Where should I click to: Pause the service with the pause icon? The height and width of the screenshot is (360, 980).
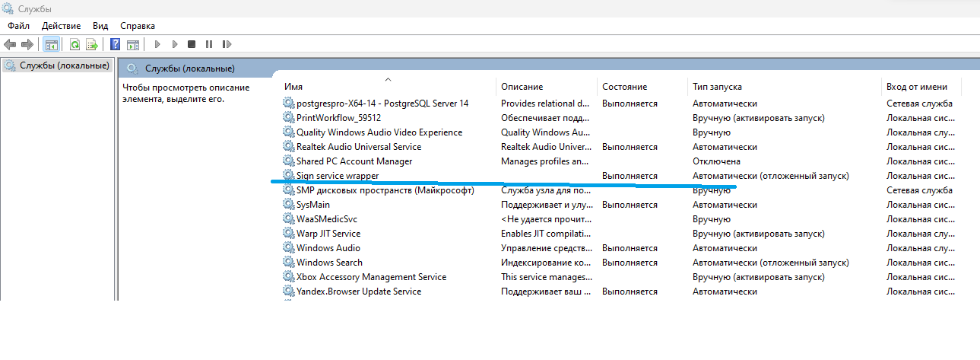(x=209, y=45)
